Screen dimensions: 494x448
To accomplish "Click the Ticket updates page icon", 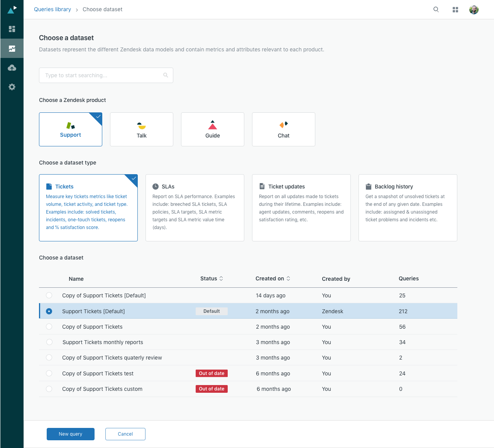I will (x=262, y=187).
